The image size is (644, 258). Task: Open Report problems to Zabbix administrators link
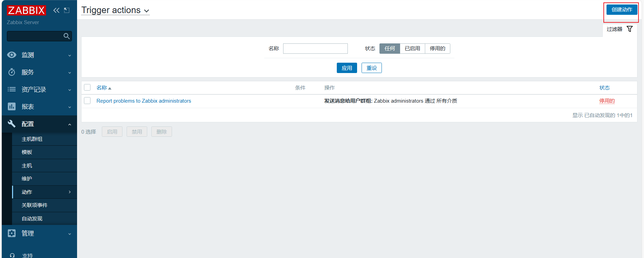[144, 101]
